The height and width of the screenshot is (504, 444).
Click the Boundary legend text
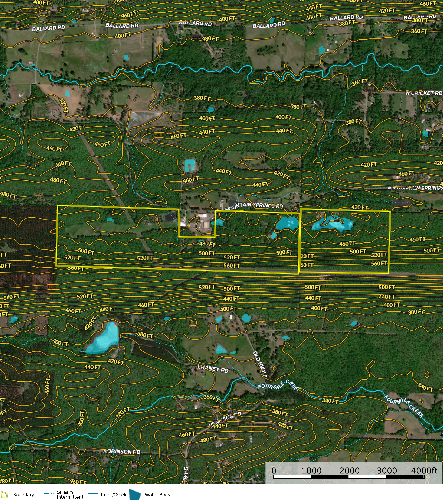[x=23, y=495]
